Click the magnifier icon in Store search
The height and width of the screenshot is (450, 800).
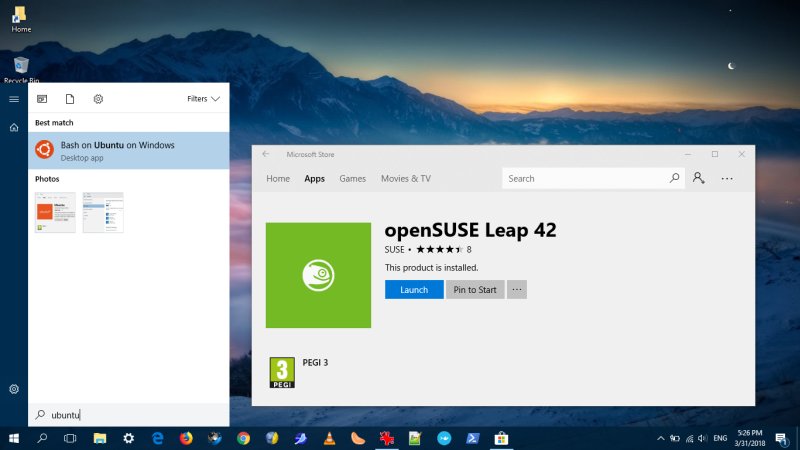point(674,178)
